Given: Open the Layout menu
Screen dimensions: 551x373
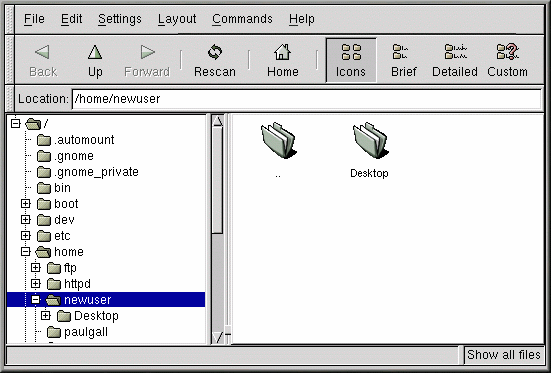Looking at the screenshot, I should [177, 19].
